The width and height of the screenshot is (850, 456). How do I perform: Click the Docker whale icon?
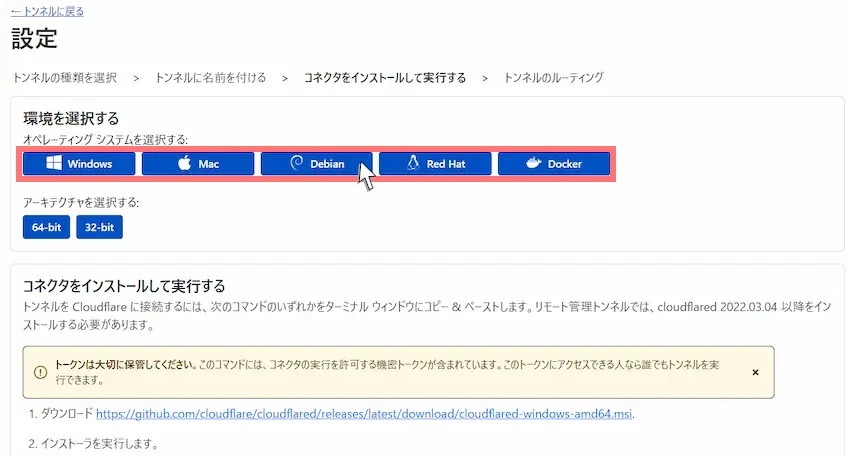533,163
